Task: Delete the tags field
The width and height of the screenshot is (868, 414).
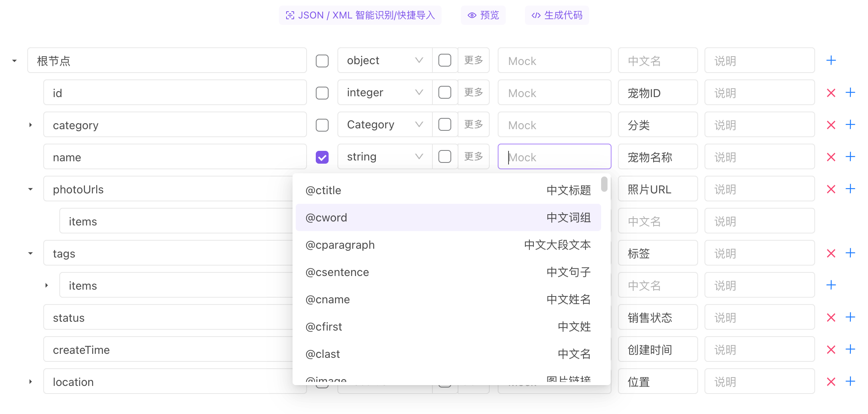Action: click(x=831, y=253)
